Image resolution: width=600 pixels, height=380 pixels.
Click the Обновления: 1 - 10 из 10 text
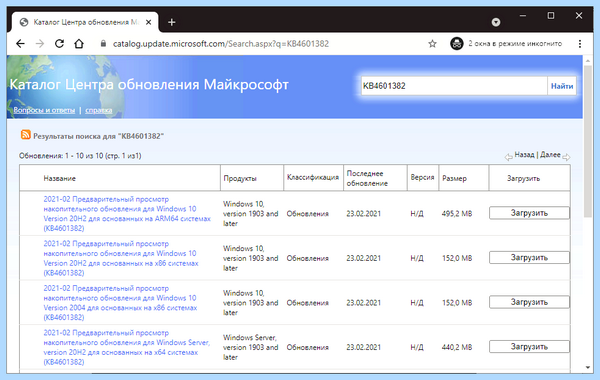click(80, 156)
